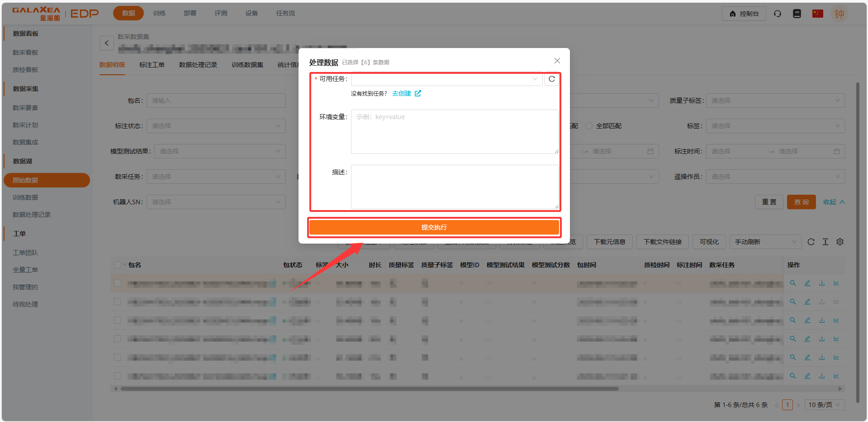Open the 10 条/页 page size dropdown
The width and height of the screenshot is (868, 422).
(x=824, y=405)
